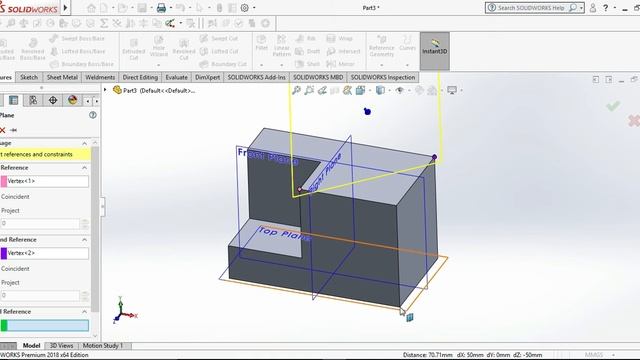The width and height of the screenshot is (640, 360).
Task: Click the Previous View icon
Action: click(x=322, y=90)
